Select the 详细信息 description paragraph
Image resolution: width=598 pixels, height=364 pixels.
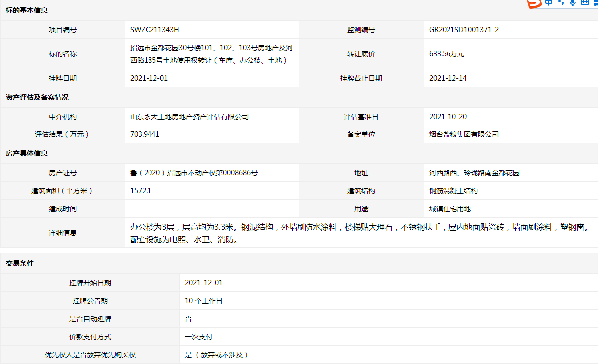point(359,233)
